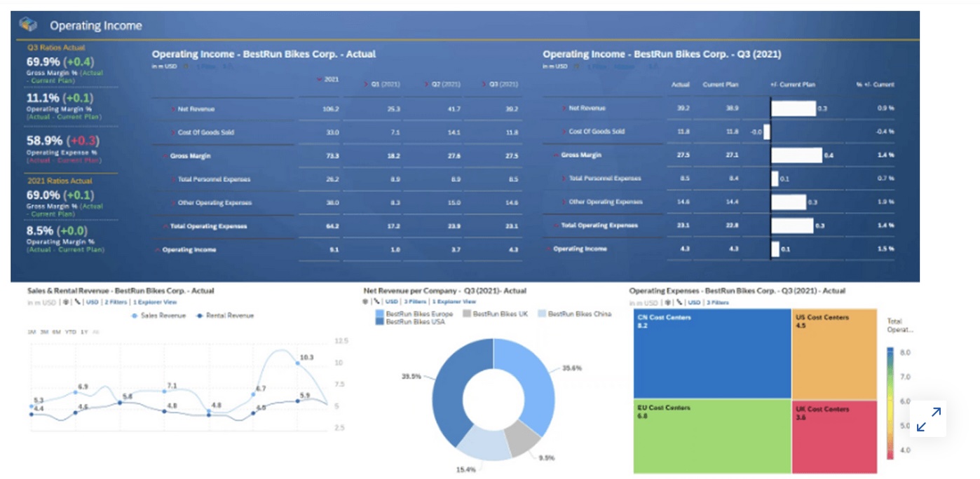Click the Operating Income cube logo icon

click(28, 25)
